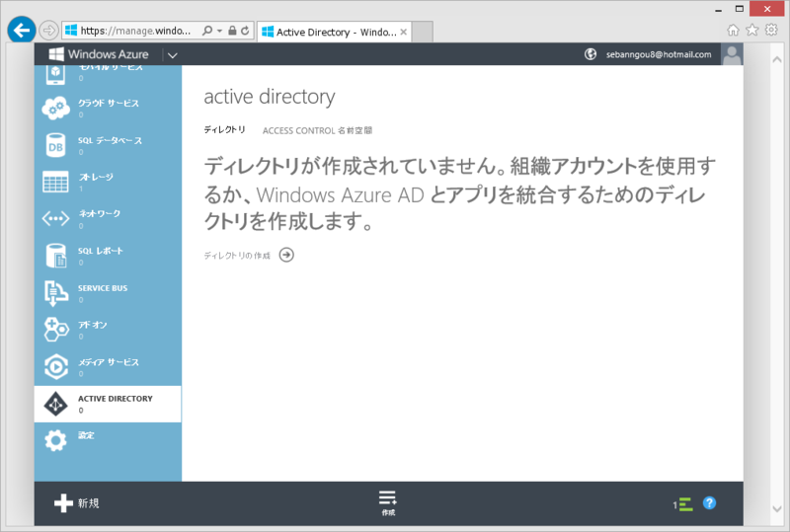Open the Cloud Services (クラウド サービス) sidebar icon
The image size is (790, 532).
[55, 108]
